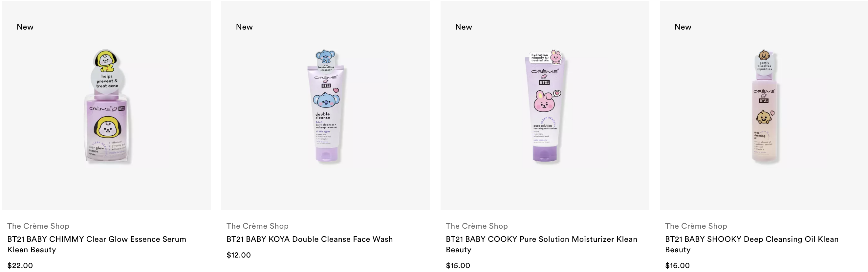Click the New badge on the SHOOKY oil card

pyautogui.click(x=683, y=27)
